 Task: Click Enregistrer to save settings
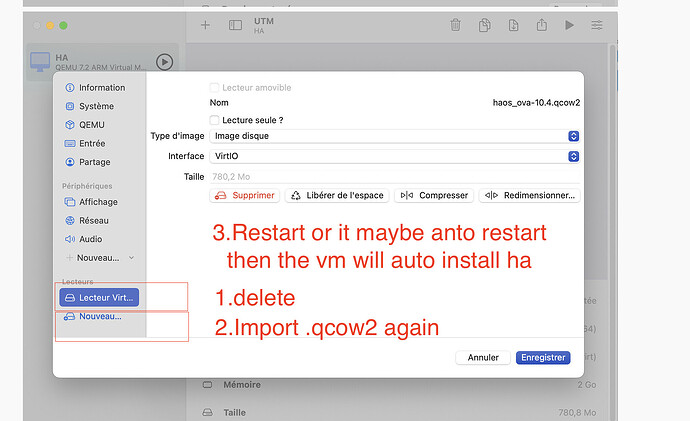point(543,358)
